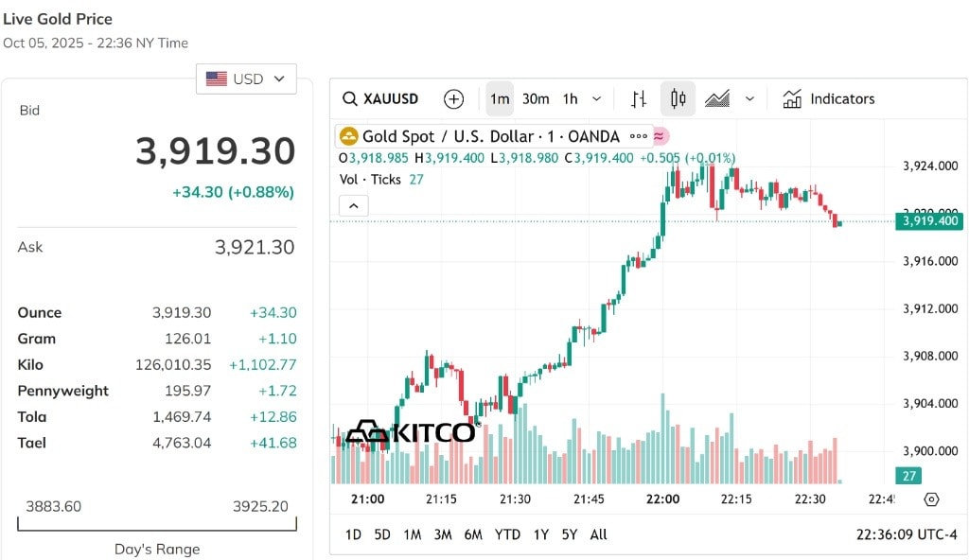The width and height of the screenshot is (969, 560).
Task: Expand the chart style dropdown arrow
Action: pos(749,99)
